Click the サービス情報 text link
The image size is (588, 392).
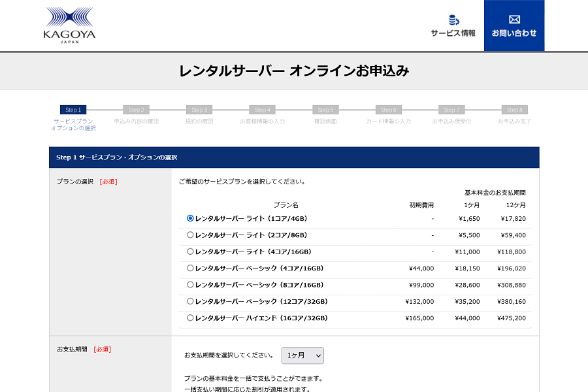point(453,33)
